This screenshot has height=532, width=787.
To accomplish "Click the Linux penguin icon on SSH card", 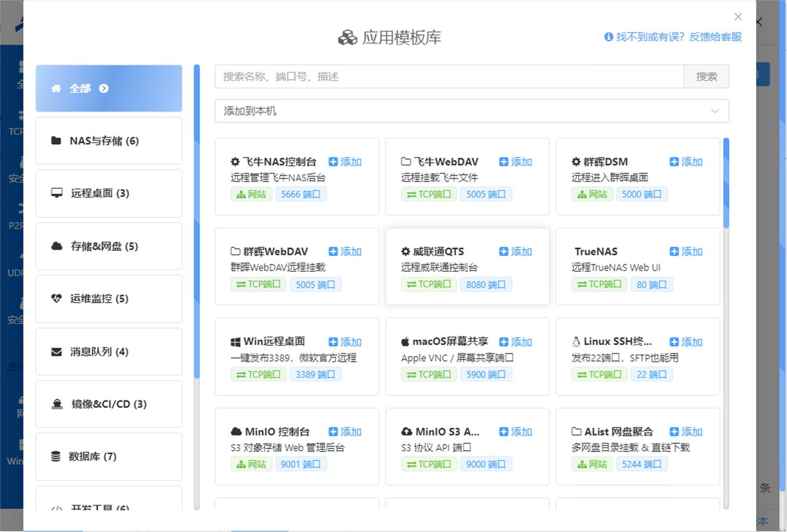I will click(576, 342).
